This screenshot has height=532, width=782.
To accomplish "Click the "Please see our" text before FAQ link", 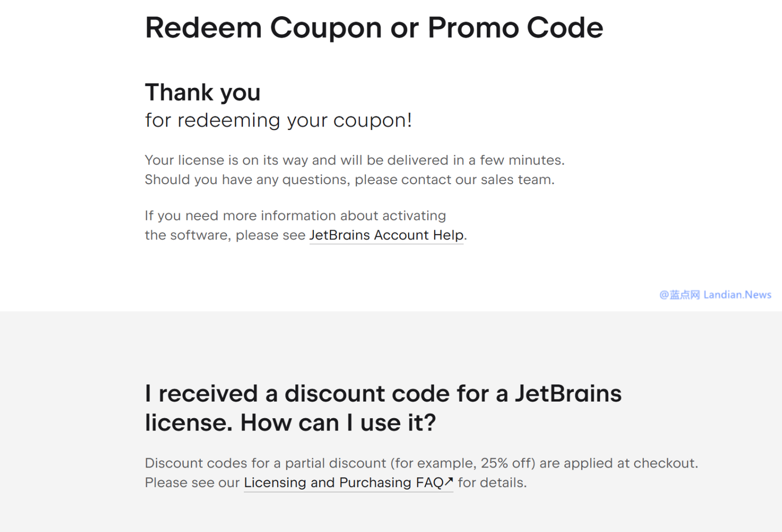I will [192, 483].
